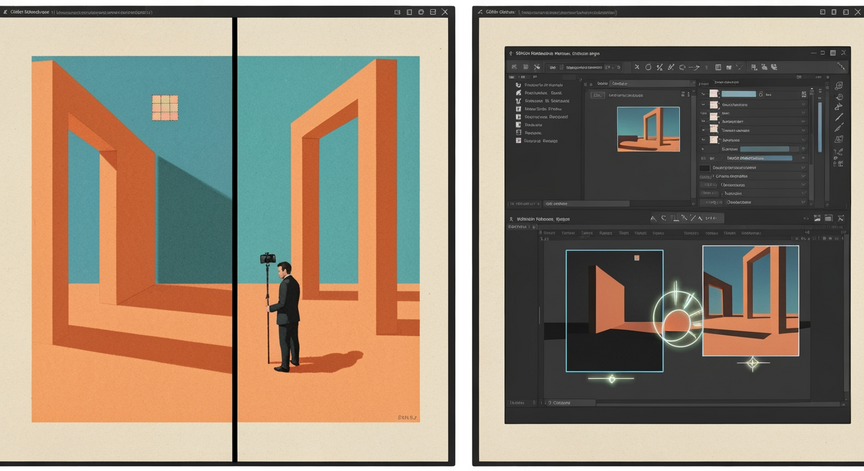The height and width of the screenshot is (471, 864).
Task: Open the table grid icon in top toolbar
Action: (x=718, y=67)
